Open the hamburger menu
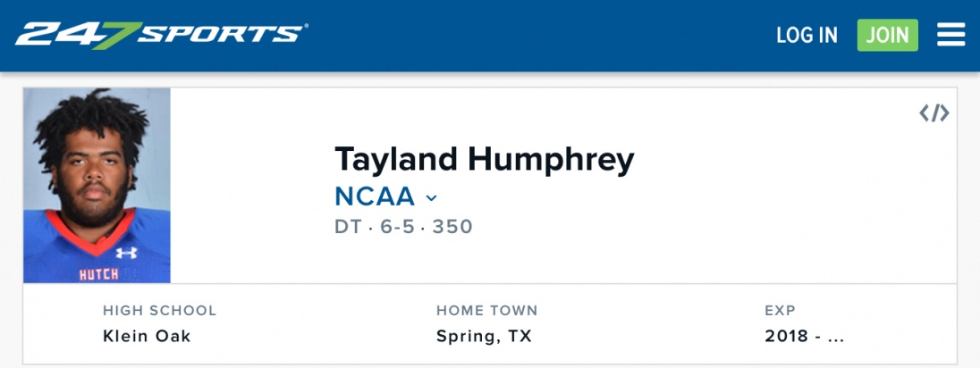 950,35
